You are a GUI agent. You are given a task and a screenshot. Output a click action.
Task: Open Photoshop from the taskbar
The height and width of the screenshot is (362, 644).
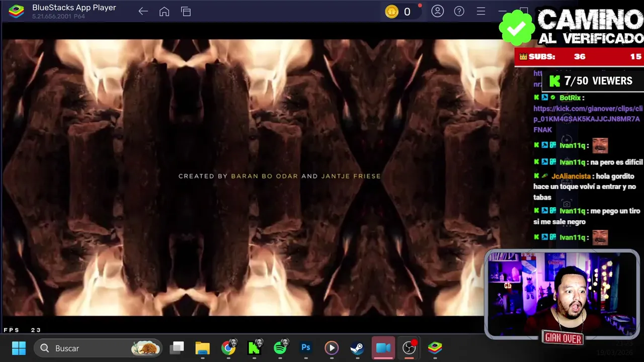coord(306,348)
